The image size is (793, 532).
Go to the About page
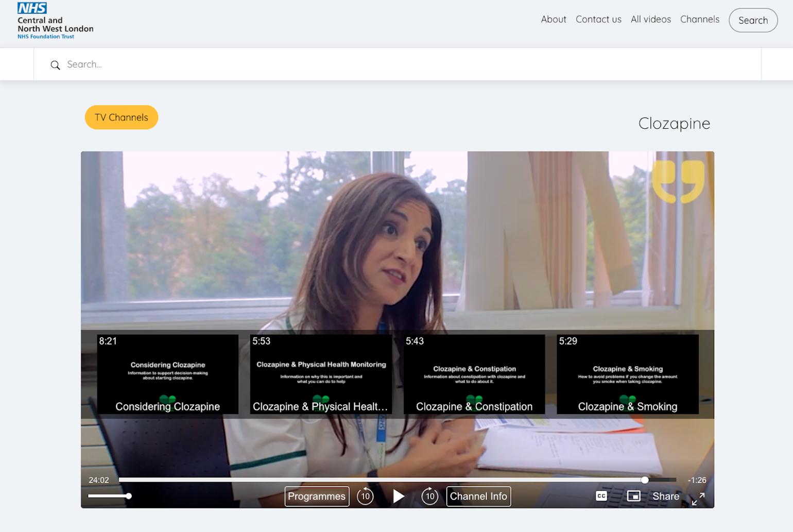(553, 20)
